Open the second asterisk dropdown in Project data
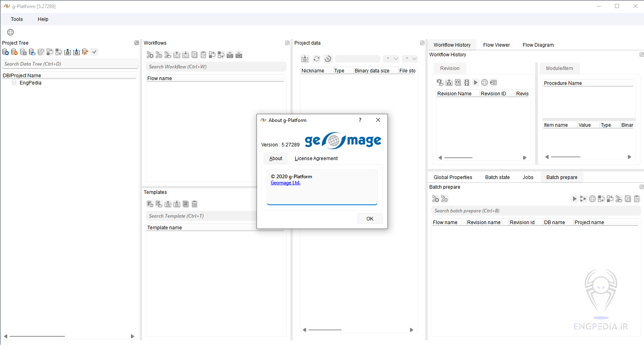The height and width of the screenshot is (346, 644). click(x=410, y=59)
